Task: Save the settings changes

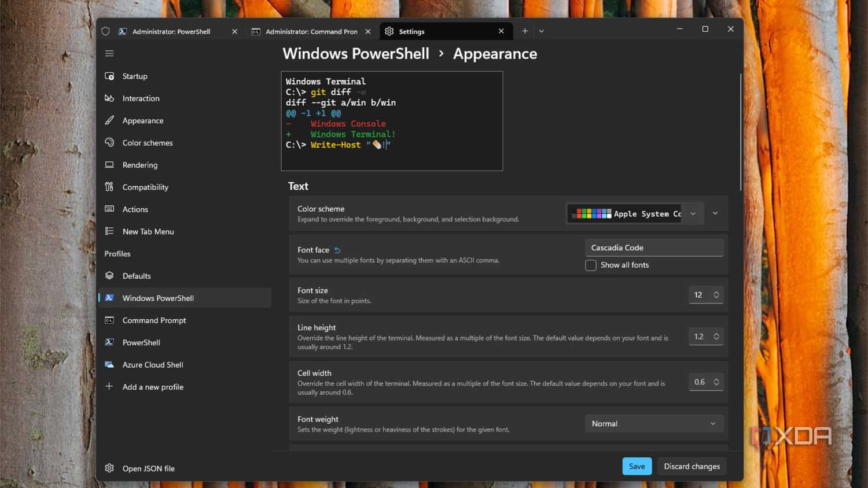Action: (x=637, y=467)
